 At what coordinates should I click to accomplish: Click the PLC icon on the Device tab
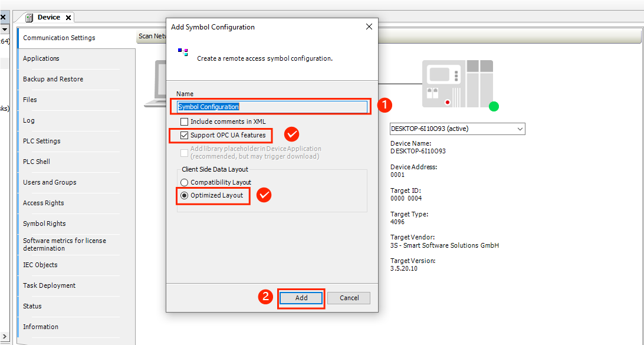click(x=28, y=17)
